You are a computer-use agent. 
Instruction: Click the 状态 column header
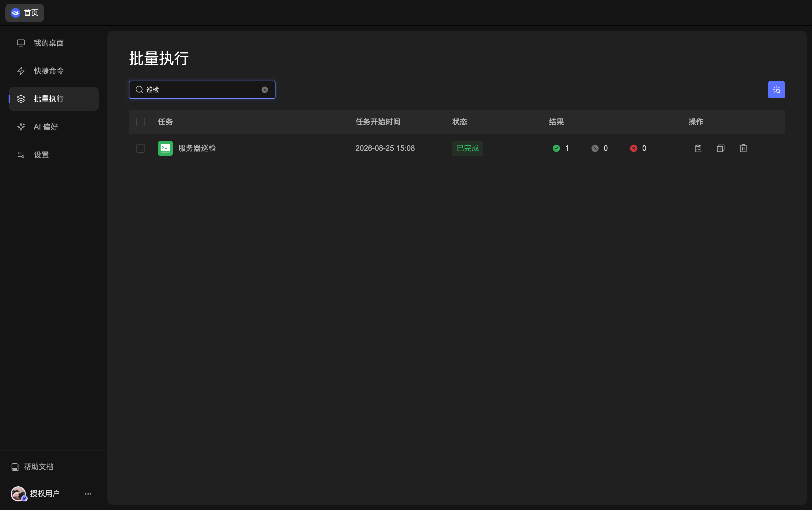click(459, 122)
